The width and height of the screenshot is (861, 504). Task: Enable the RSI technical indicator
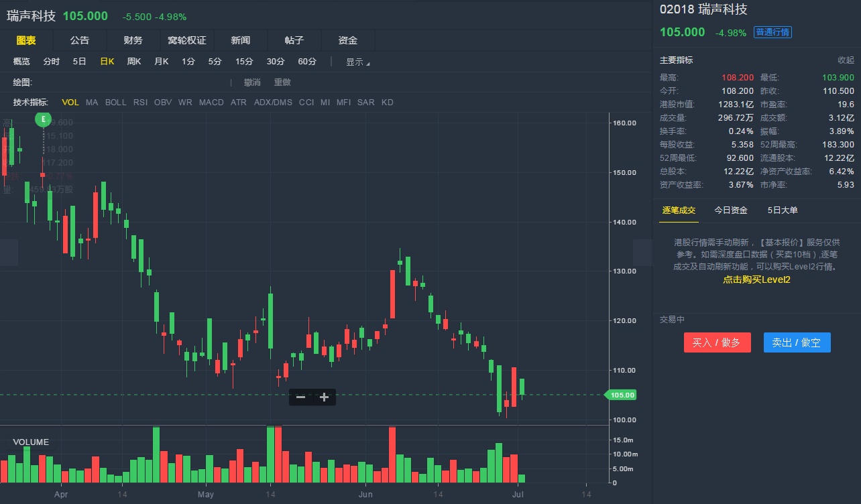point(140,103)
